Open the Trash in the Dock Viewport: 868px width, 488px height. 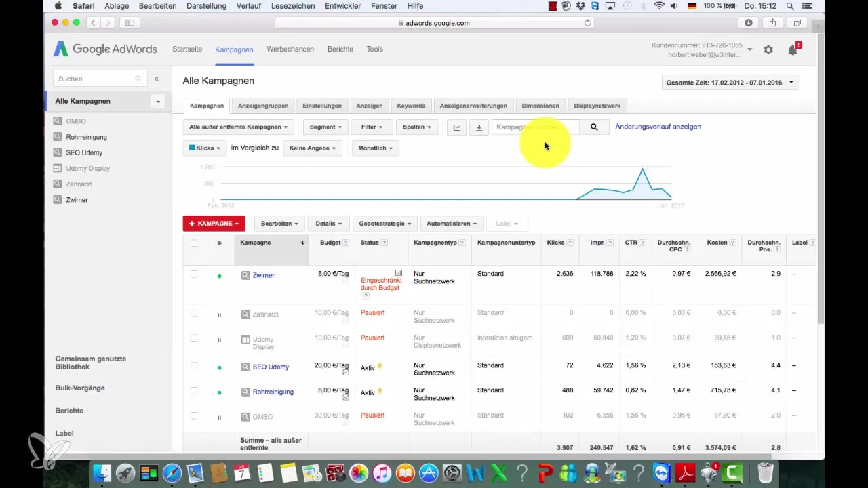pyautogui.click(x=765, y=472)
